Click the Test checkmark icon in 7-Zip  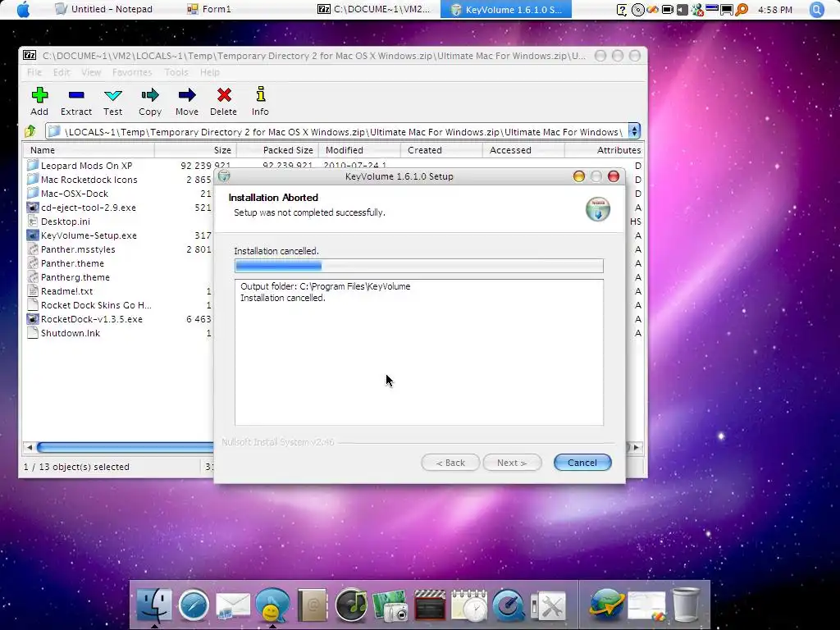[x=113, y=95]
